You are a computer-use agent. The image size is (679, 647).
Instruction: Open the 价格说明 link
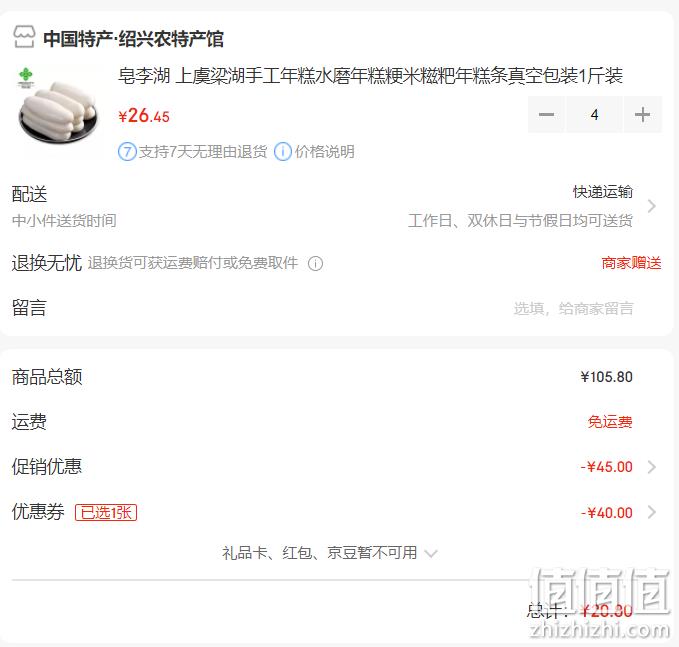click(325, 152)
